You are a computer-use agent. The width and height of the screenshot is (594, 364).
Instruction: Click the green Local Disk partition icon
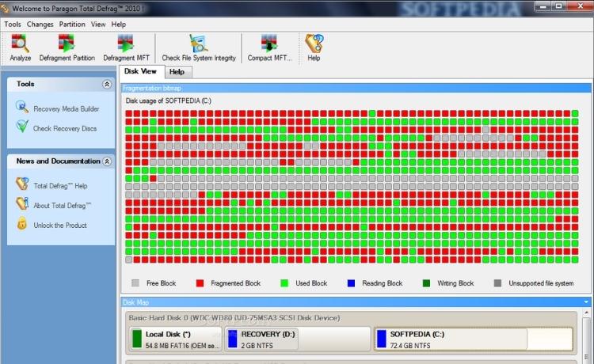pyautogui.click(x=136, y=339)
